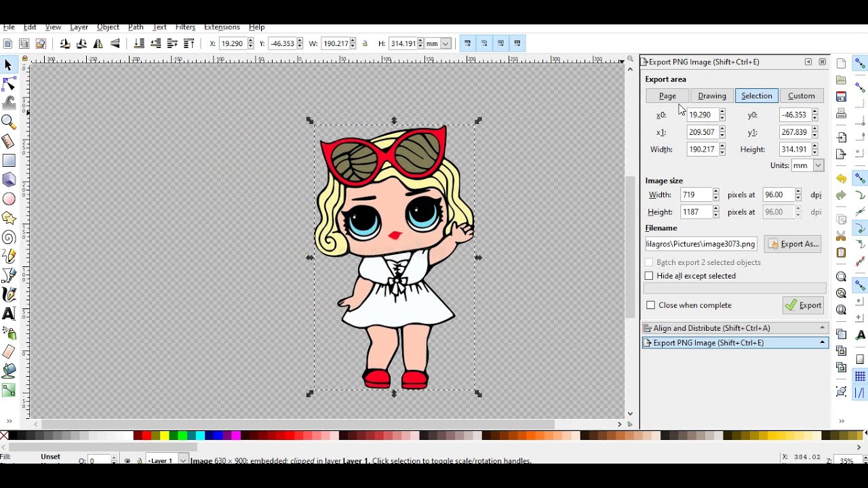Select the Ellipse circle tool
Screen dimensions: 868x488
[x=9, y=199]
